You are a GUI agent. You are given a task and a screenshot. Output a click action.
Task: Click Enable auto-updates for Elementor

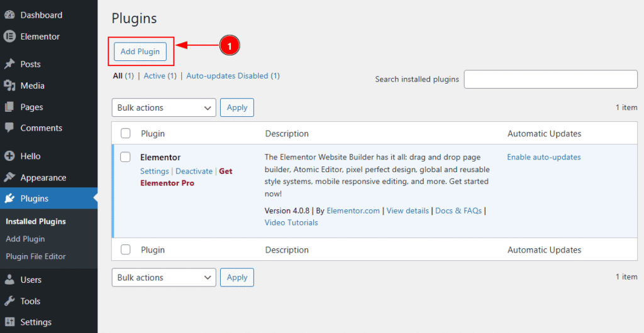[x=544, y=157]
